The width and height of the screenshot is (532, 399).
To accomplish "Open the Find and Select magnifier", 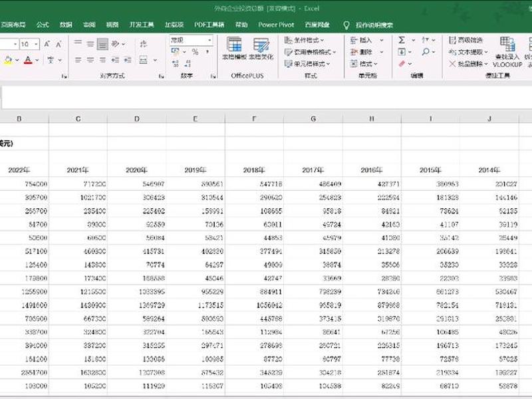I will tap(426, 52).
